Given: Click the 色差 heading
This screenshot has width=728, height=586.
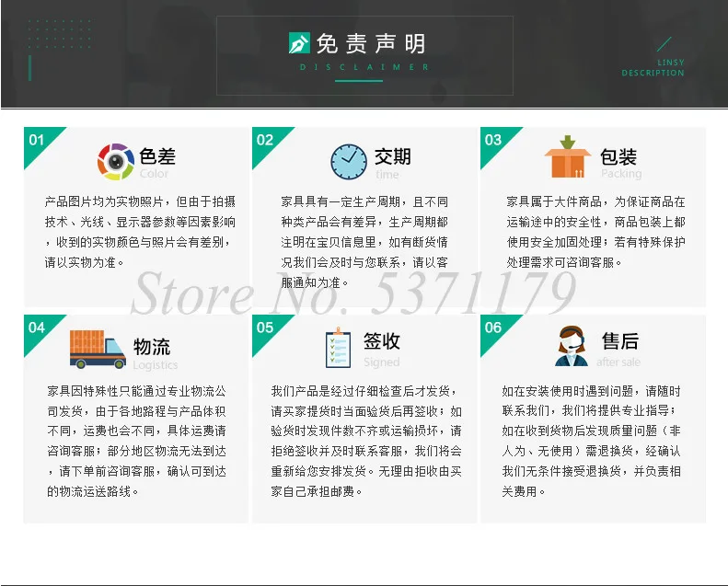Looking at the screenshot, I should [157, 155].
